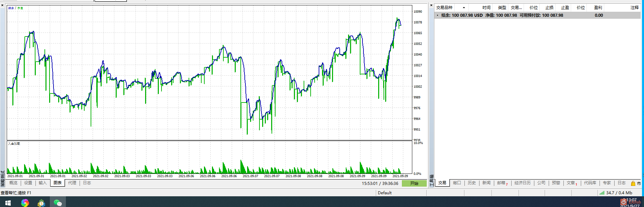Image resolution: width=644 pixels, height=207 pixels.
Task: Click elapsed time 15:53:01 / 39:36:36
Action: 380,183
